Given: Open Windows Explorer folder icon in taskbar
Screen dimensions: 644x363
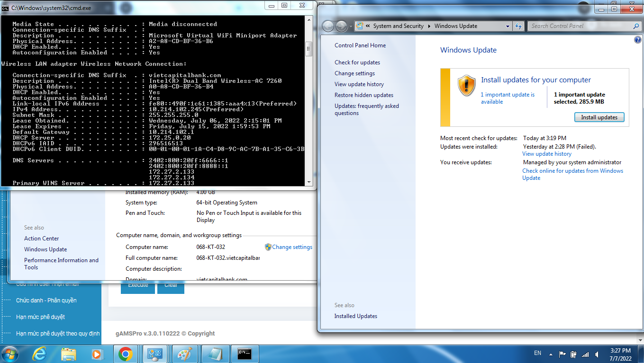Looking at the screenshot, I should (69, 354).
